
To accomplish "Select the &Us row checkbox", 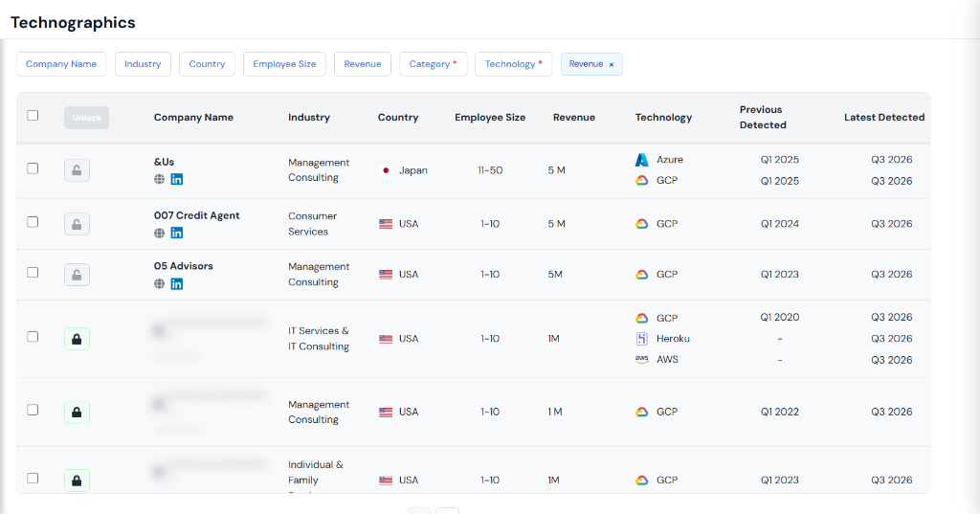I will 33,168.
